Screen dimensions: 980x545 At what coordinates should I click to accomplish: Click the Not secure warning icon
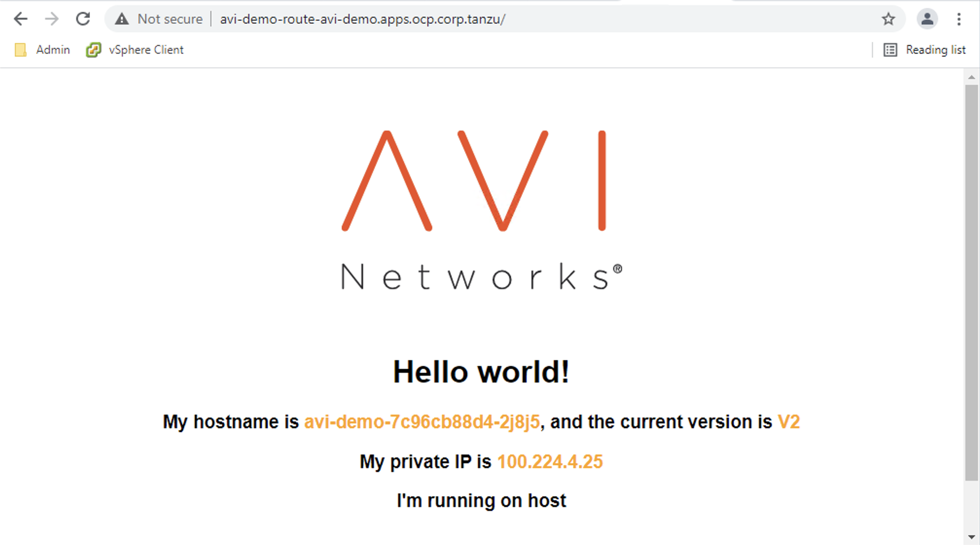click(x=122, y=19)
